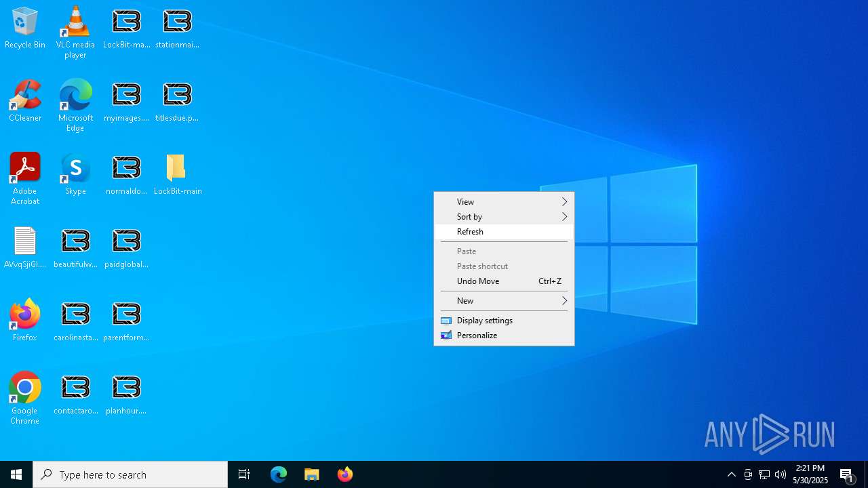Select the beautifulw... file icon
Screen dimensions: 868x488
click(x=75, y=248)
